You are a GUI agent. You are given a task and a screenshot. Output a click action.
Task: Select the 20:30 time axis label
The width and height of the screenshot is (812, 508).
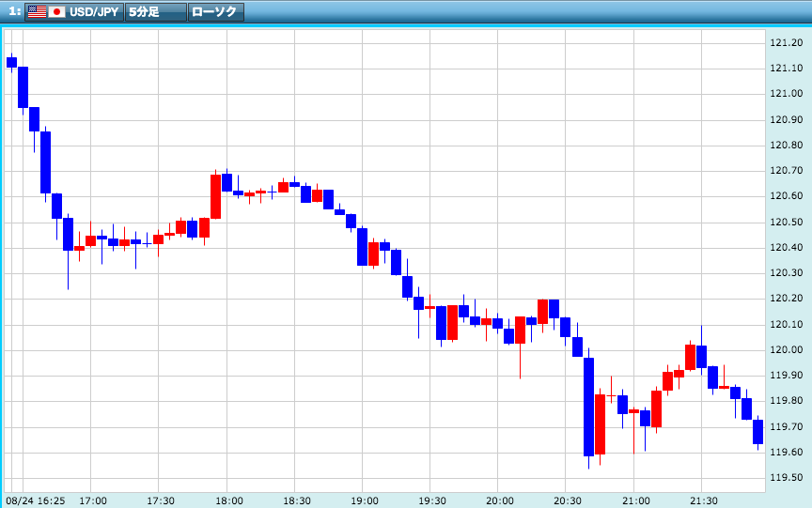(568, 500)
